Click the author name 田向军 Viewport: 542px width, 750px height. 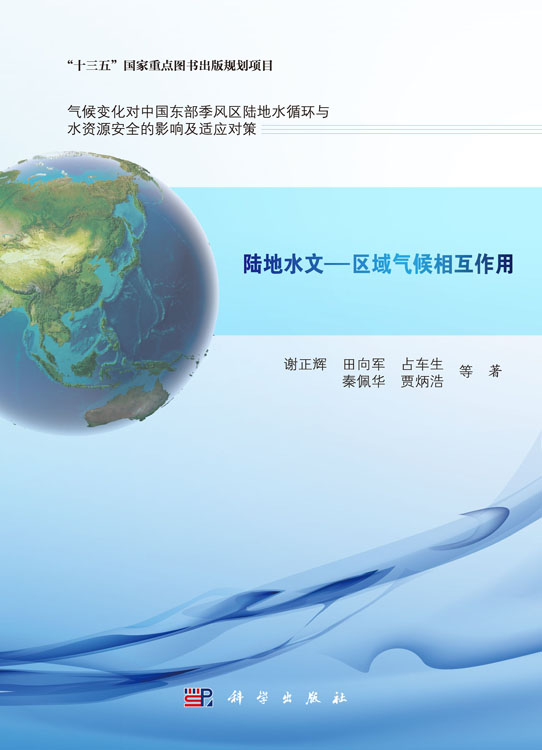[x=364, y=364]
